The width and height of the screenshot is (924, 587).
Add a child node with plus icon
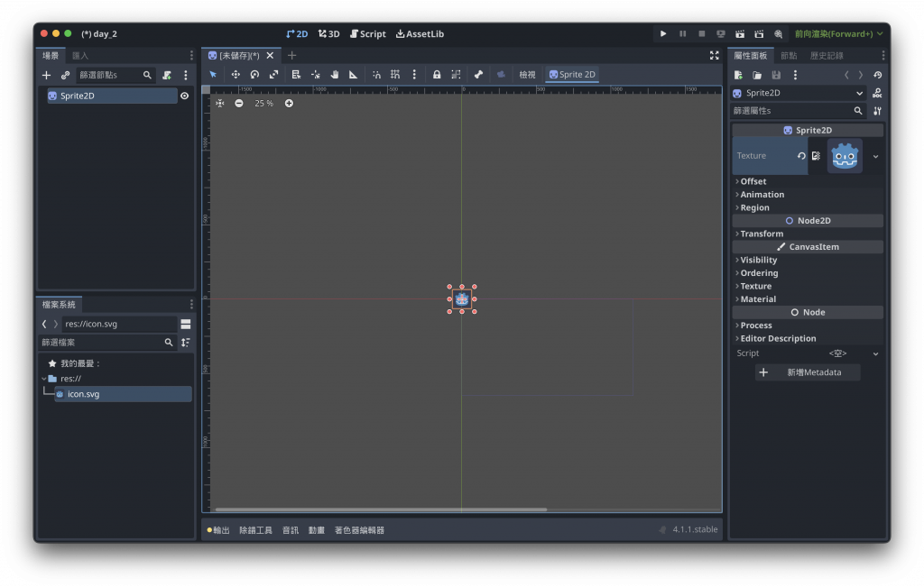point(47,75)
